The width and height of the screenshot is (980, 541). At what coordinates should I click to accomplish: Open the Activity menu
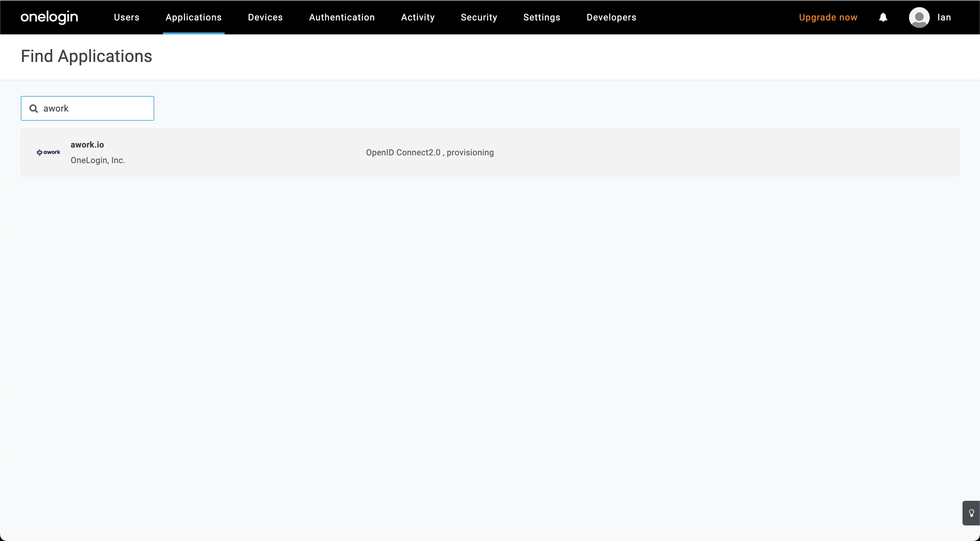click(418, 18)
